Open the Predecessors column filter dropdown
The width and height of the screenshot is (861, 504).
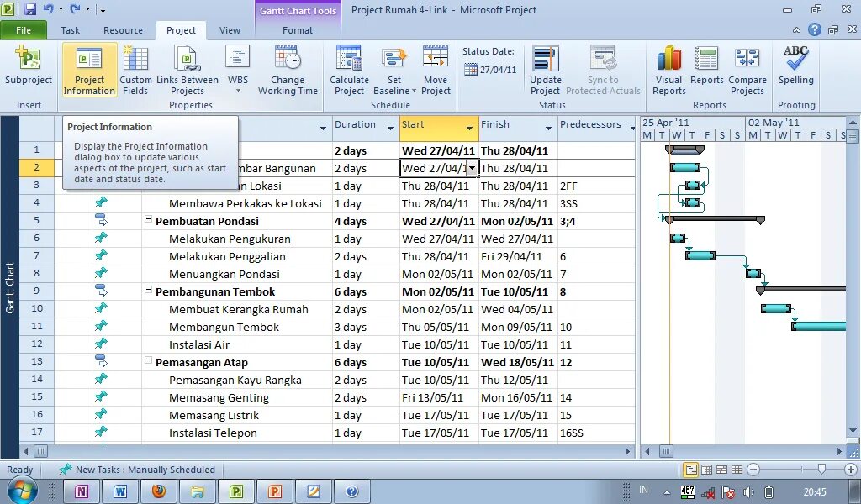(x=632, y=129)
